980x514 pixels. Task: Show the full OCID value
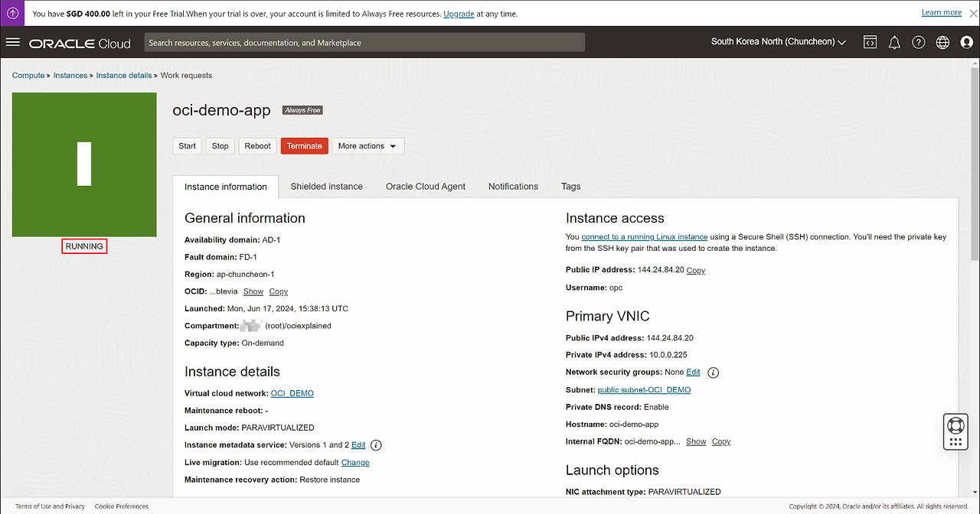tap(253, 291)
